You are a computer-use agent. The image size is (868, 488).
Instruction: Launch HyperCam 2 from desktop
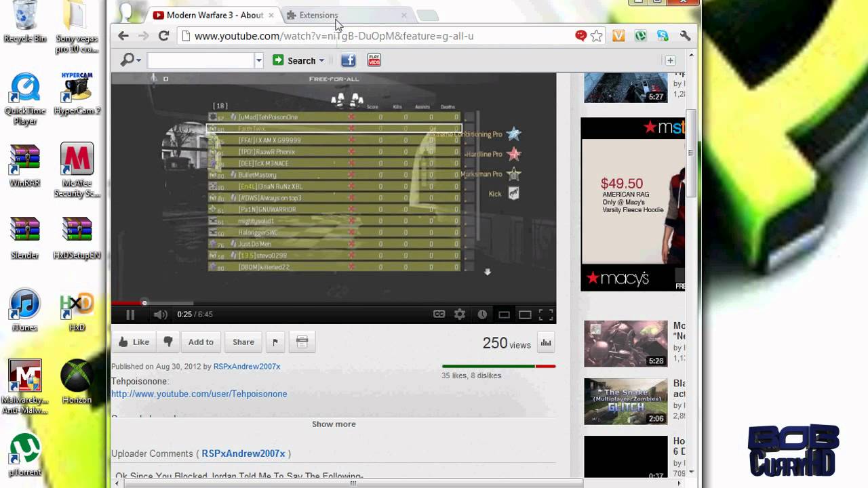[x=77, y=94]
